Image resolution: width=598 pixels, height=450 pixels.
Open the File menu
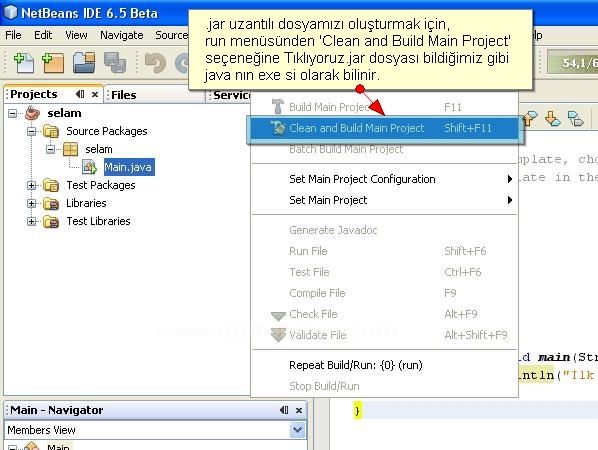(x=13, y=35)
